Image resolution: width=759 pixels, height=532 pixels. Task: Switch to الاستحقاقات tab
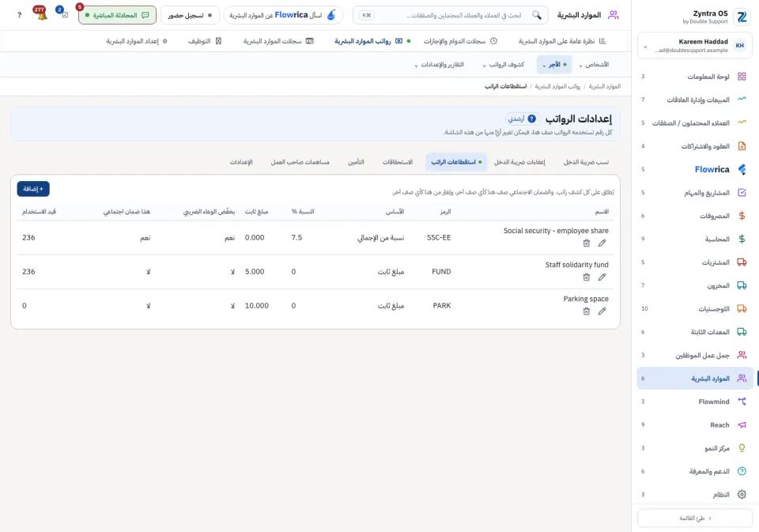coord(398,162)
